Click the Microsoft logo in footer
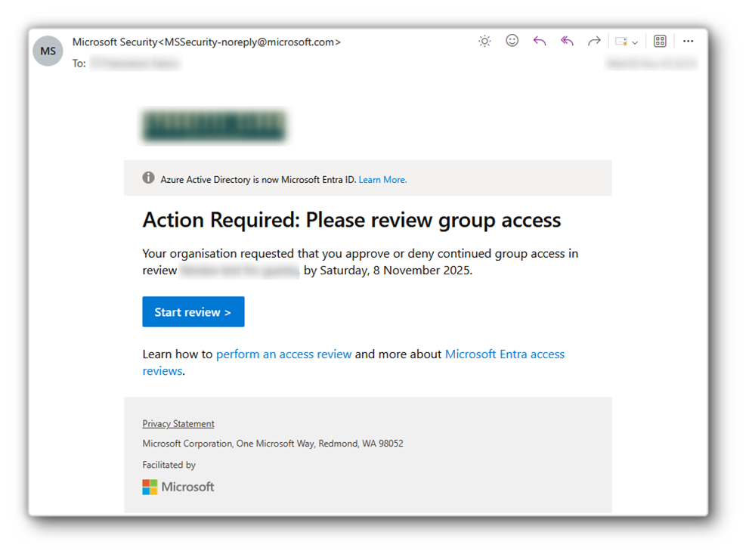Screen dimensions: 752x560 pos(178,487)
